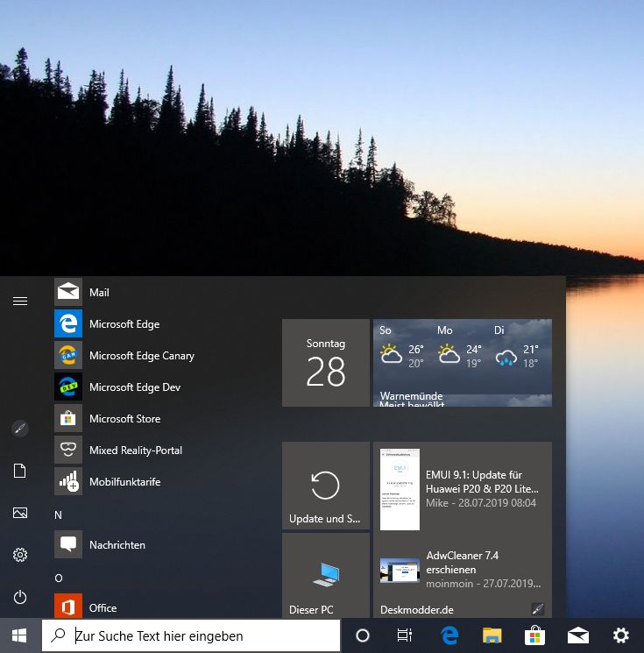Screen dimensions: 644x653
Task: Open Microsoft Store on taskbar
Action: click(x=535, y=635)
